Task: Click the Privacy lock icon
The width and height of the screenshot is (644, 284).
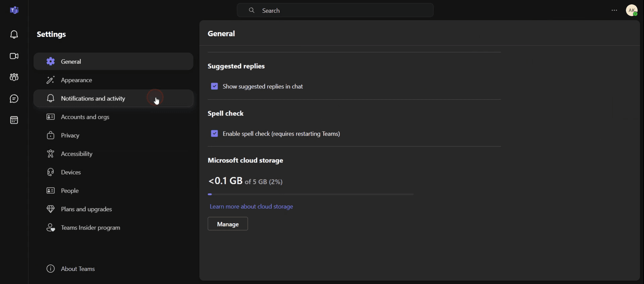Action: [x=50, y=135]
